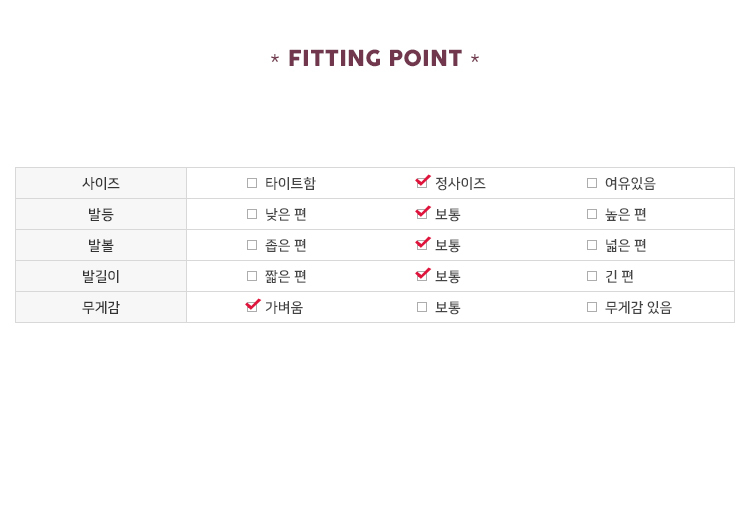Click the FITTING POINT heading
This screenshot has height=523, width=750.
click(375, 59)
